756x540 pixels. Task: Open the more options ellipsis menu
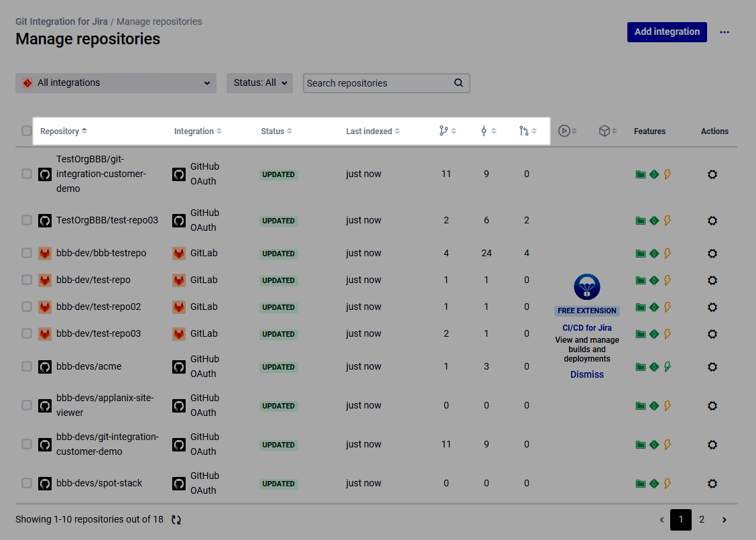[724, 32]
